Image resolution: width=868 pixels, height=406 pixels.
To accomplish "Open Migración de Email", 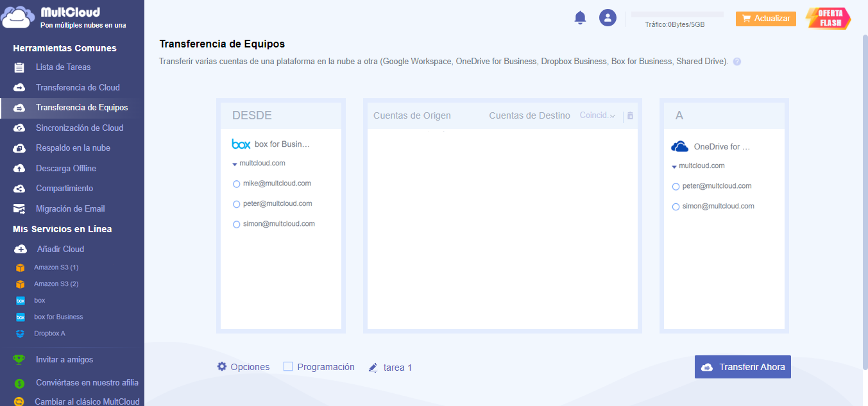I will (x=71, y=208).
